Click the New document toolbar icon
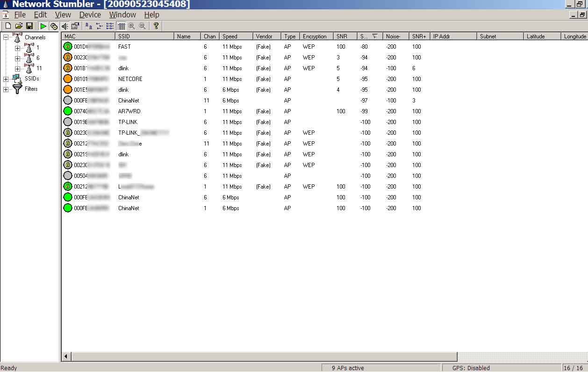Image resolution: width=588 pixels, height=372 pixels. [8, 26]
